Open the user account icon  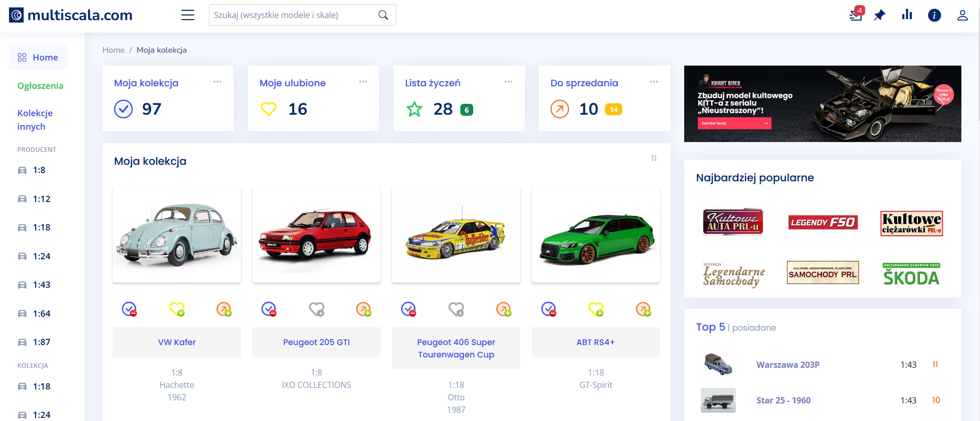pos(962,15)
